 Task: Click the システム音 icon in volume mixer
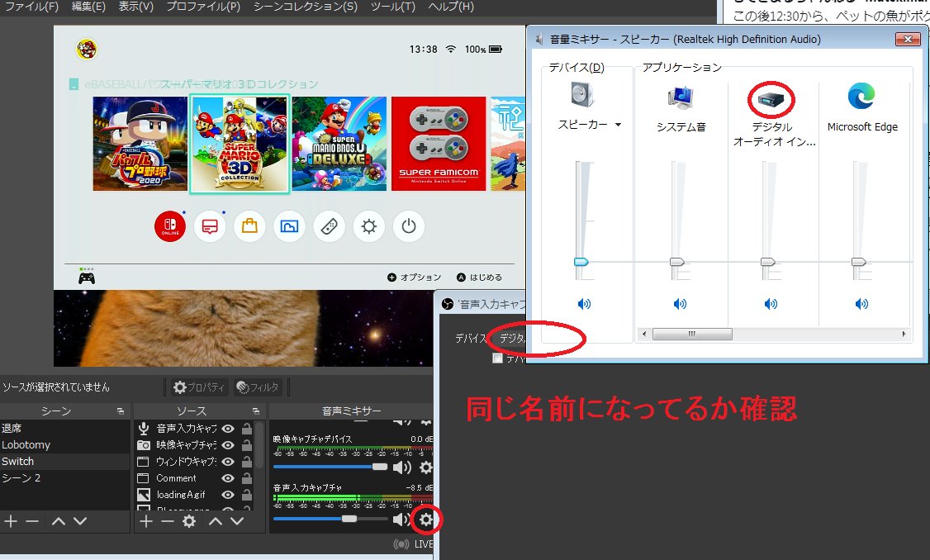point(681,97)
